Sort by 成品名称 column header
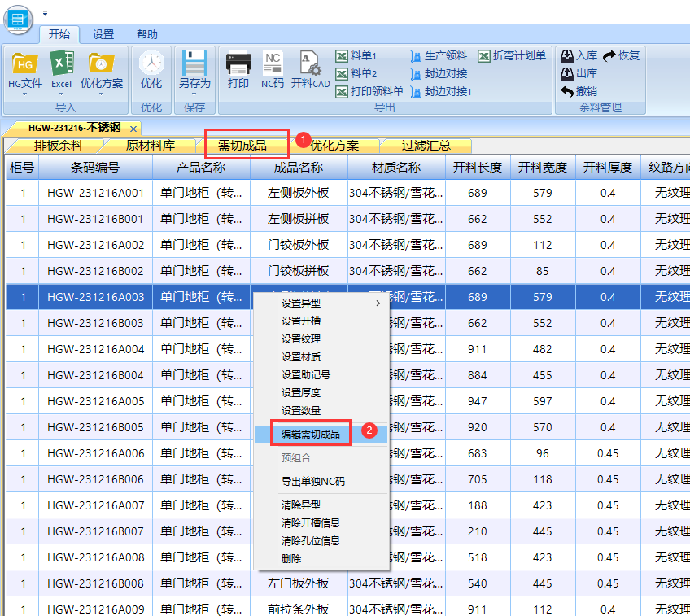This screenshot has height=616, width=690. coord(299,167)
